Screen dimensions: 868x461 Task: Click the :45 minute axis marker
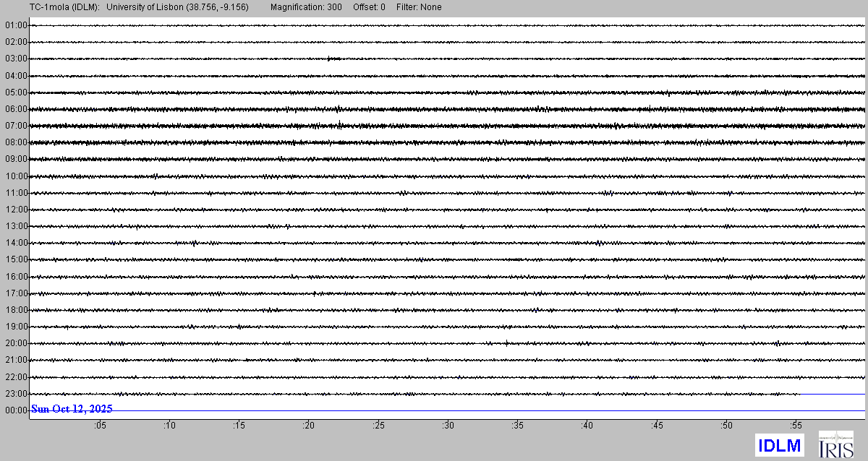(x=657, y=426)
